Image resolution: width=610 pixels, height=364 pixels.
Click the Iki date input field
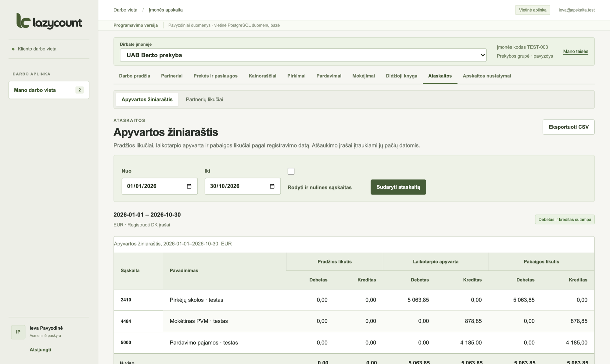(242, 186)
